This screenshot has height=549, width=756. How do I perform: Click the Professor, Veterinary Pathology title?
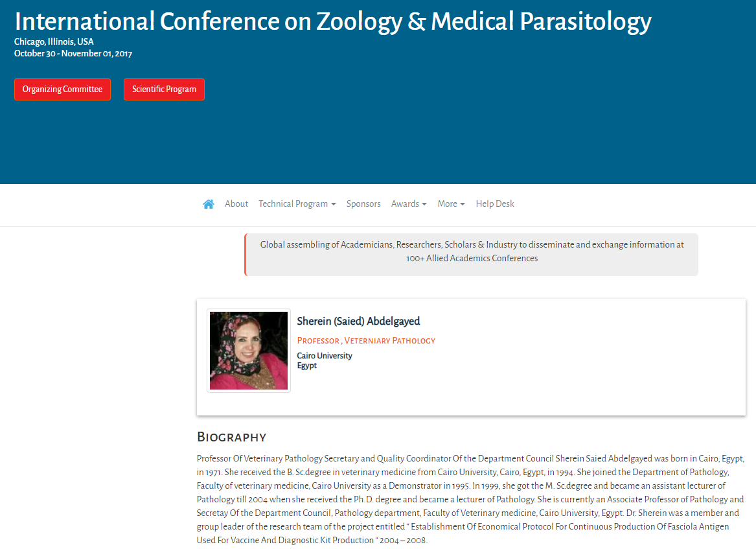click(x=366, y=340)
